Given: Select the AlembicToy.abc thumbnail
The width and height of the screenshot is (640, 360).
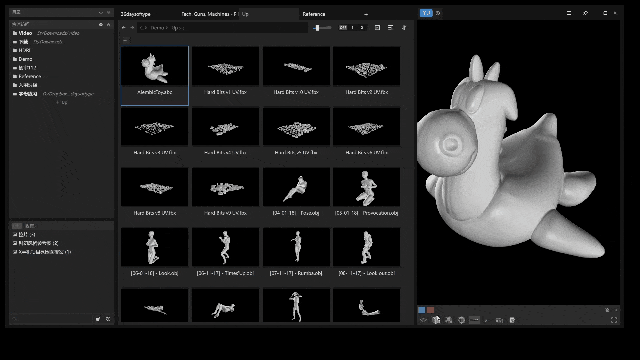Looking at the screenshot, I should (155, 76).
